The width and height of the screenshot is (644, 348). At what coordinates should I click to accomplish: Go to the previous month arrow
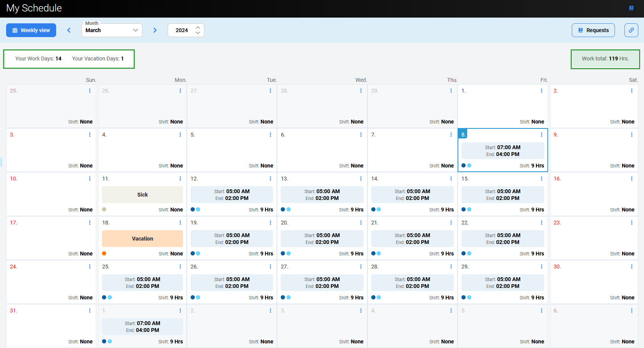point(69,30)
